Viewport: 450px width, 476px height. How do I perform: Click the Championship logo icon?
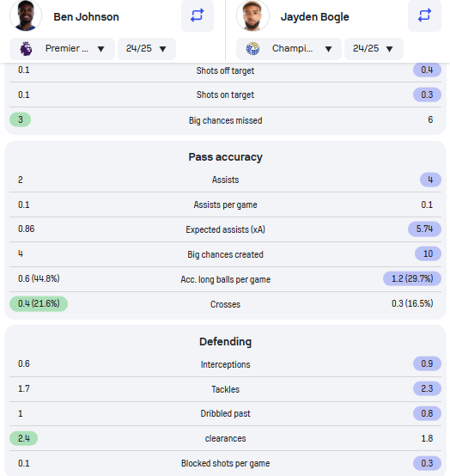pyautogui.click(x=252, y=49)
